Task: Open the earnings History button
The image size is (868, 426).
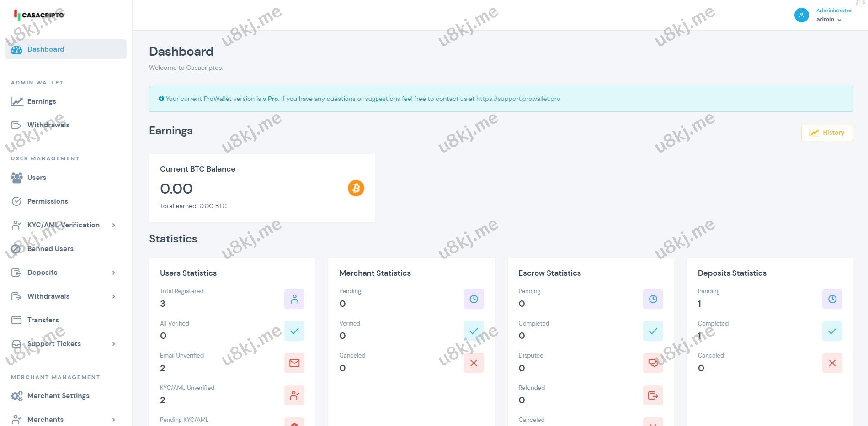Action: [x=827, y=133]
